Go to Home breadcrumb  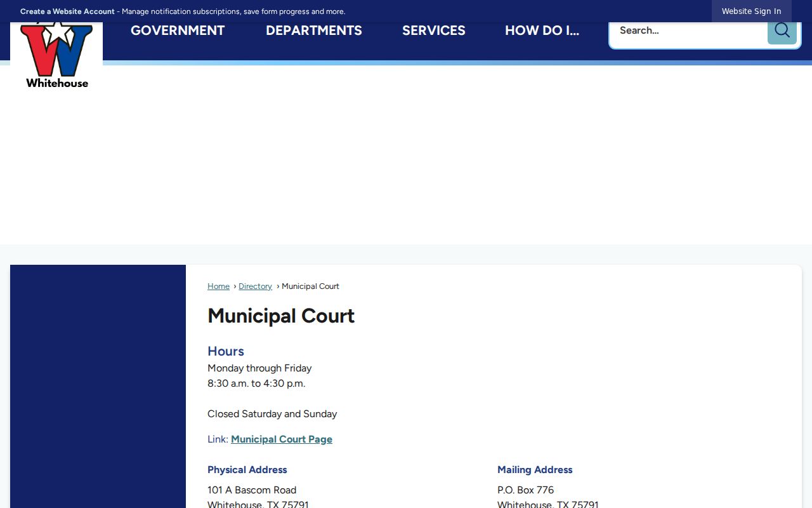(218, 286)
